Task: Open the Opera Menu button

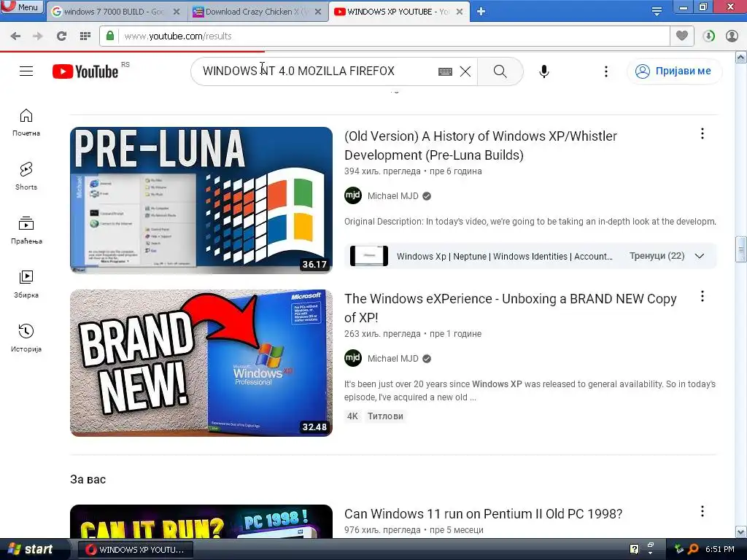Action: [22, 7]
